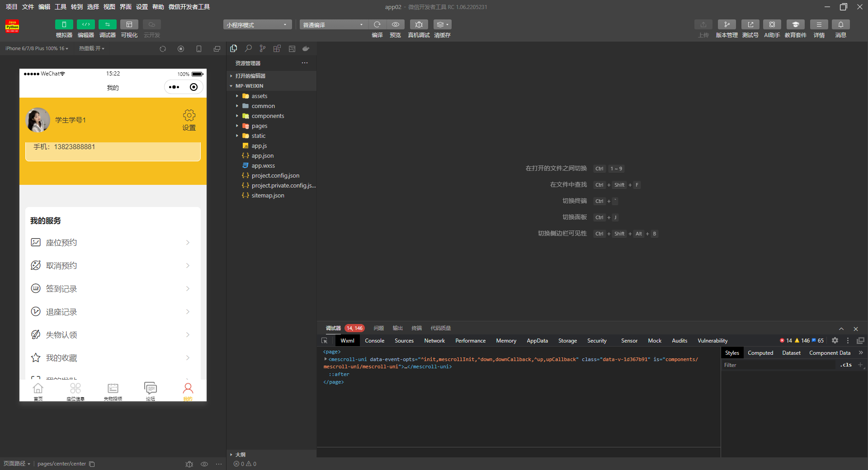868x470 pixels.
Task: Open the Messages (消息) bell icon
Action: 841,24
